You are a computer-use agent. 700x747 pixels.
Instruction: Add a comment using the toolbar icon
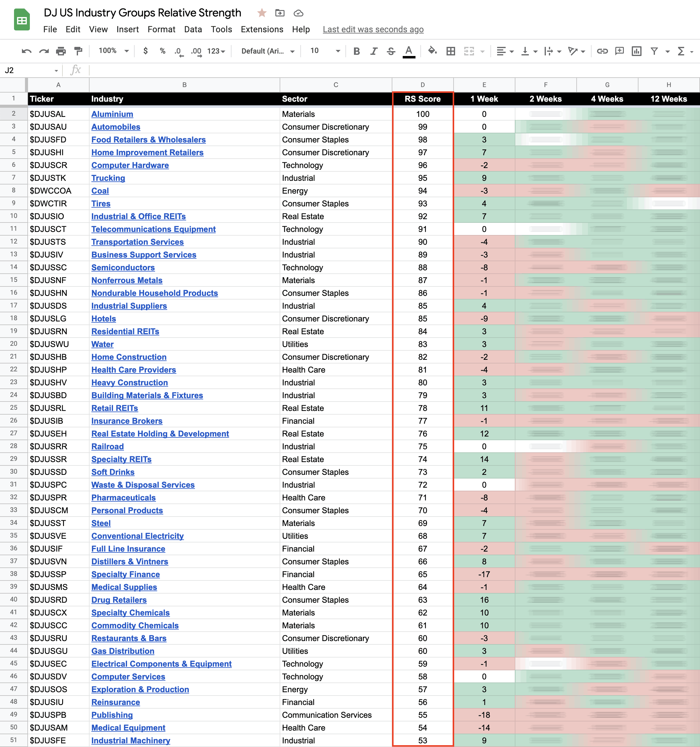619,51
